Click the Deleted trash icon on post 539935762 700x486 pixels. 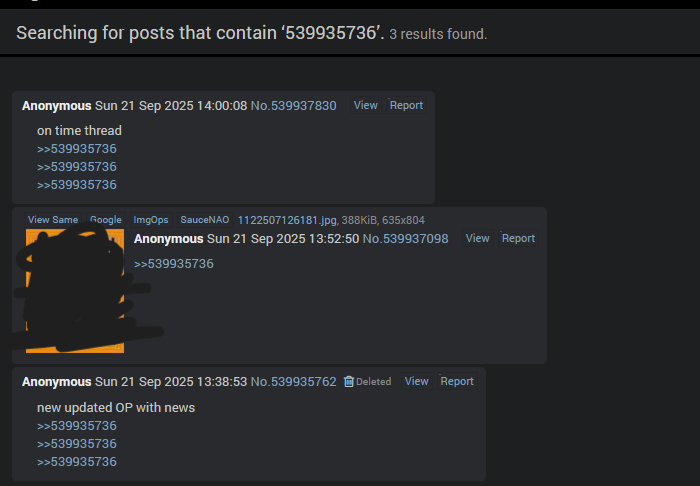[x=349, y=382]
